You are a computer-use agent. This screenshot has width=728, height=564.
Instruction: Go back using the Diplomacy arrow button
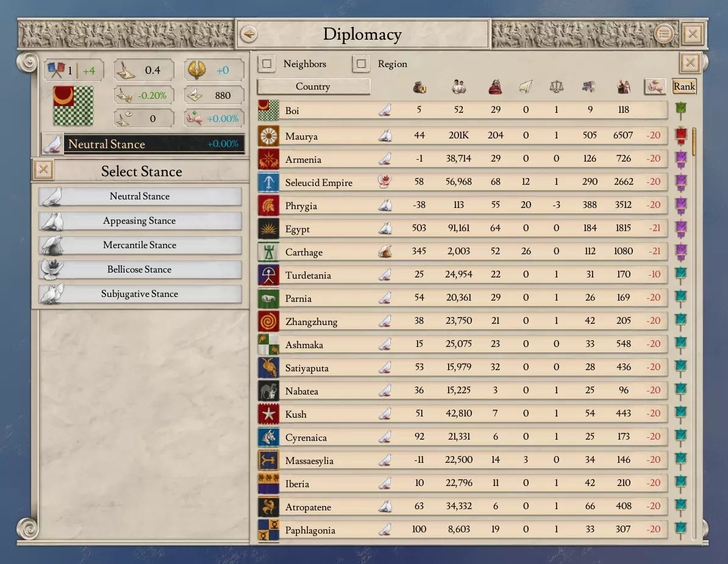[249, 34]
